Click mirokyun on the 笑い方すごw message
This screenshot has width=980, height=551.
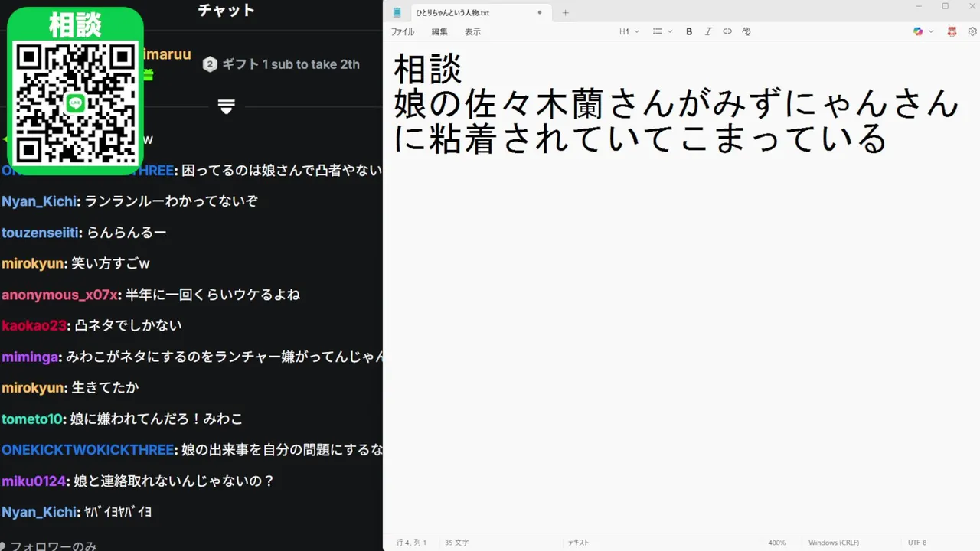click(x=33, y=263)
